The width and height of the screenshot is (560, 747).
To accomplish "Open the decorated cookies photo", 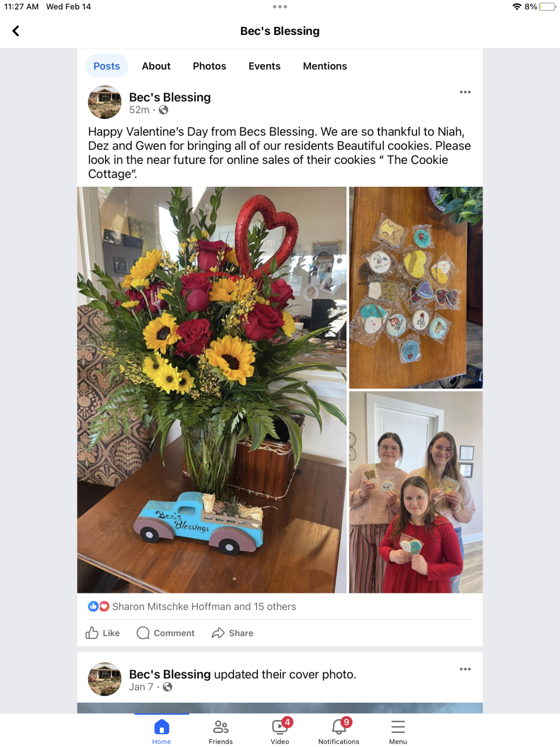I will [416, 288].
